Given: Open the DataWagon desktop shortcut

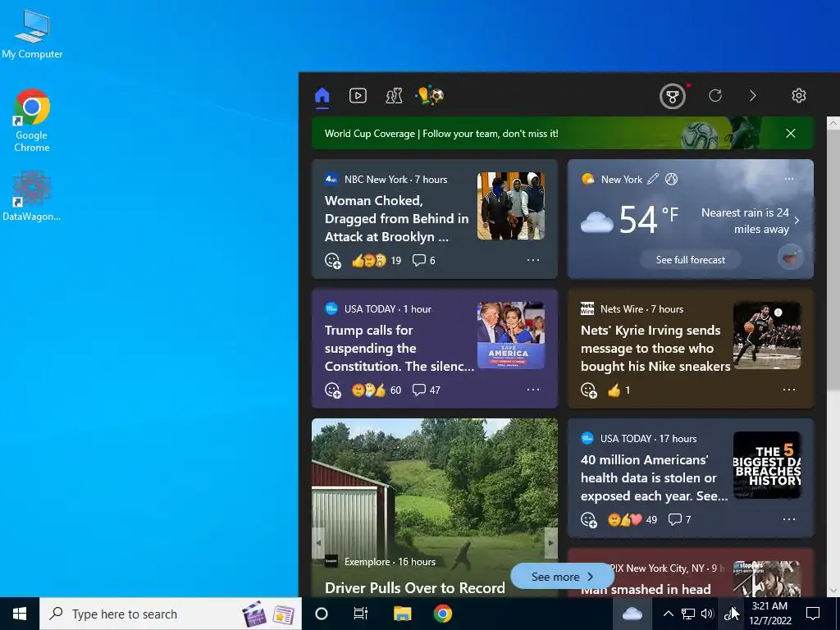Looking at the screenshot, I should coord(32,196).
